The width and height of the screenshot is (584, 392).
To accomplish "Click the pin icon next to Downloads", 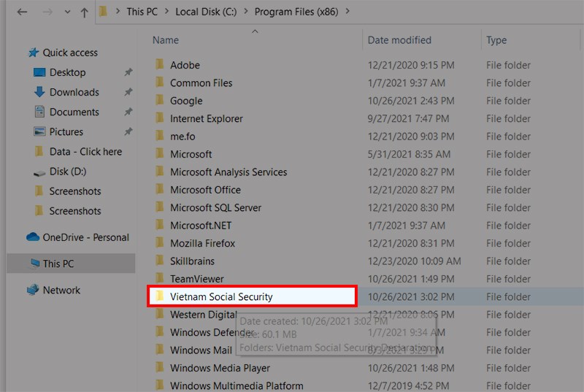I will point(128,91).
